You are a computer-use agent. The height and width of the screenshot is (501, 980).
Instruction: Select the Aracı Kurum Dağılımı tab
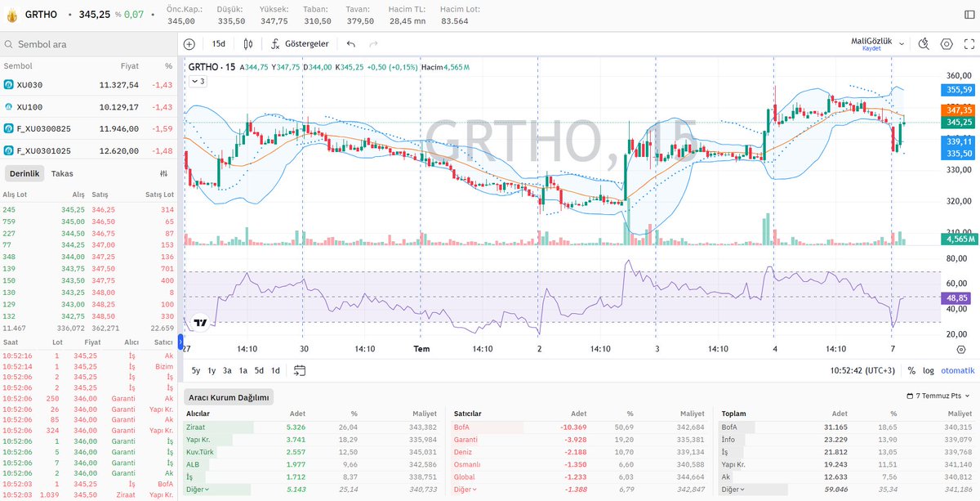tap(229, 397)
